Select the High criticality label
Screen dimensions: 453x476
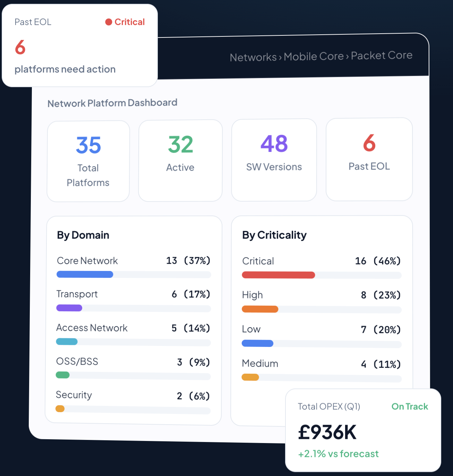pos(253,295)
